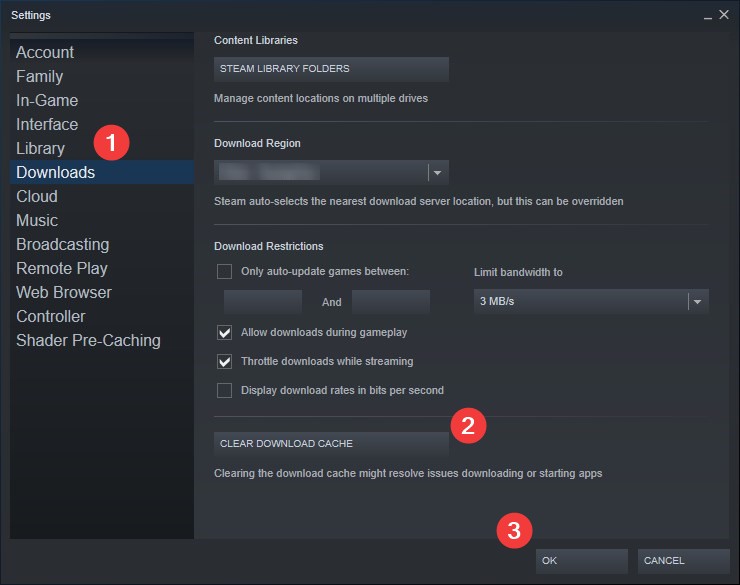The height and width of the screenshot is (585, 740).
Task: Click the Cancel button
Action: pos(683,561)
